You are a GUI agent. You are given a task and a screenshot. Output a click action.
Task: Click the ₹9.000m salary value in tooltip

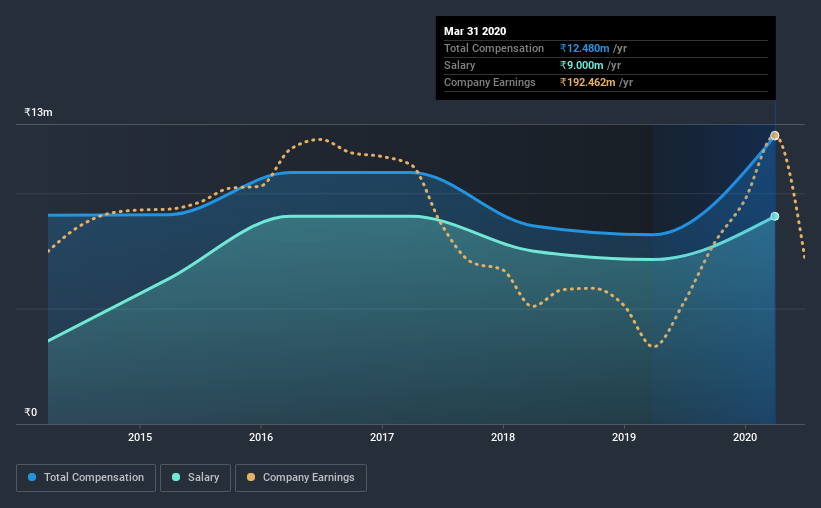tap(581, 65)
